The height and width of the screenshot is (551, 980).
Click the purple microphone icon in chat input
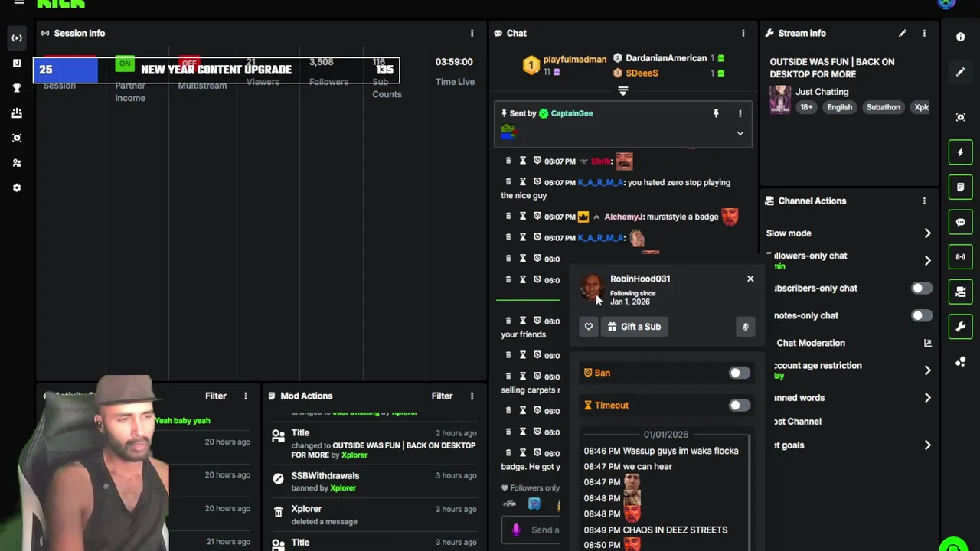coord(516,529)
